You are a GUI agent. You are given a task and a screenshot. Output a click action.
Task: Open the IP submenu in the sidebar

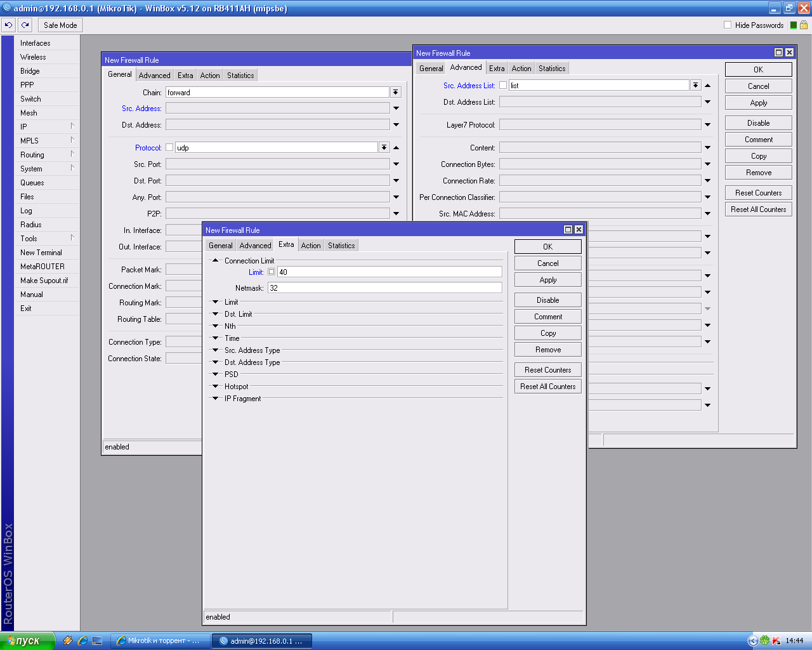click(46, 127)
